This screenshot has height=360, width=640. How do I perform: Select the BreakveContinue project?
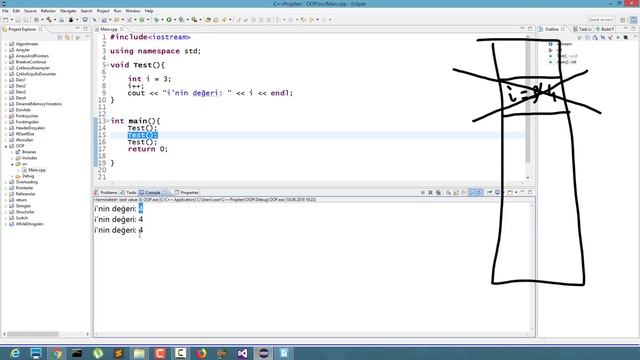[27, 62]
